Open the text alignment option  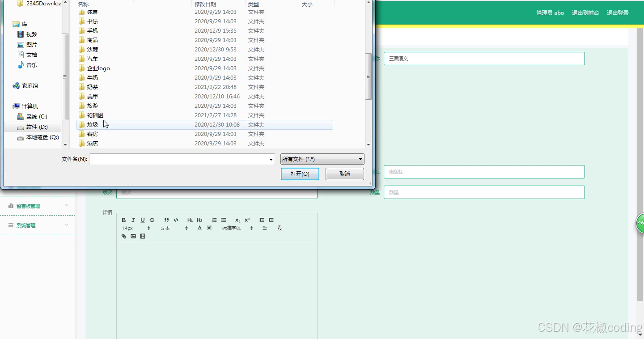pyautogui.click(x=265, y=228)
